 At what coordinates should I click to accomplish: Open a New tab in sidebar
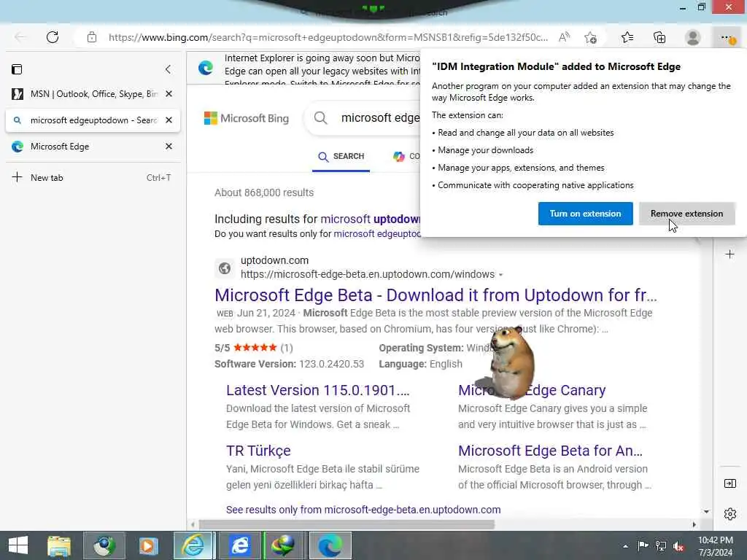pos(91,178)
